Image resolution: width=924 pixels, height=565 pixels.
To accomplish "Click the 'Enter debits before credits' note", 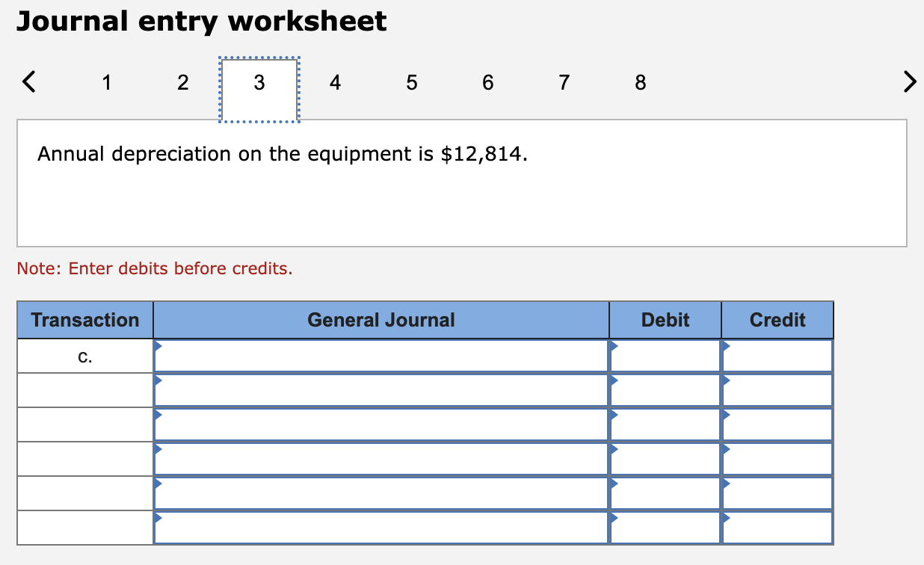I will point(155,268).
